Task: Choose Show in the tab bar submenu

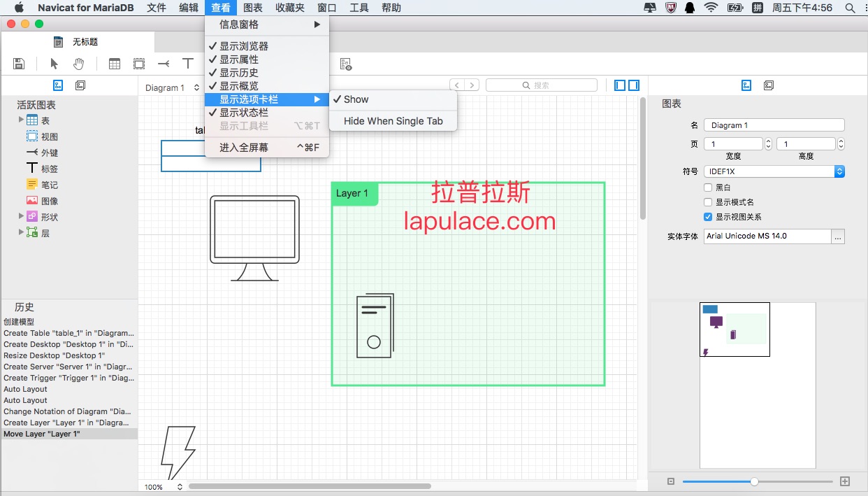Action: [393, 99]
